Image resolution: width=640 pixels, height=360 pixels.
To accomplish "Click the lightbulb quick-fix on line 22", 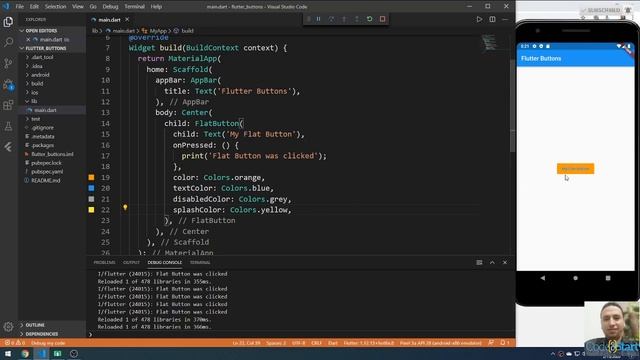I will tap(125, 208).
